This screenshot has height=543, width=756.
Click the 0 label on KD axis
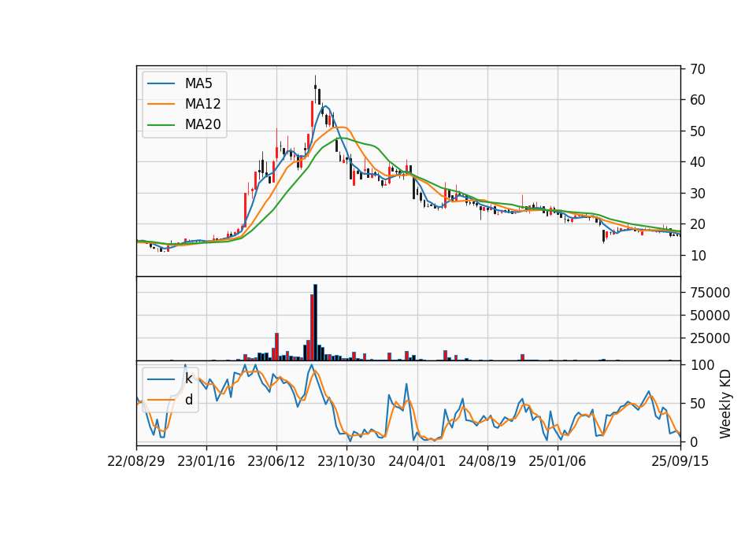point(694,441)
